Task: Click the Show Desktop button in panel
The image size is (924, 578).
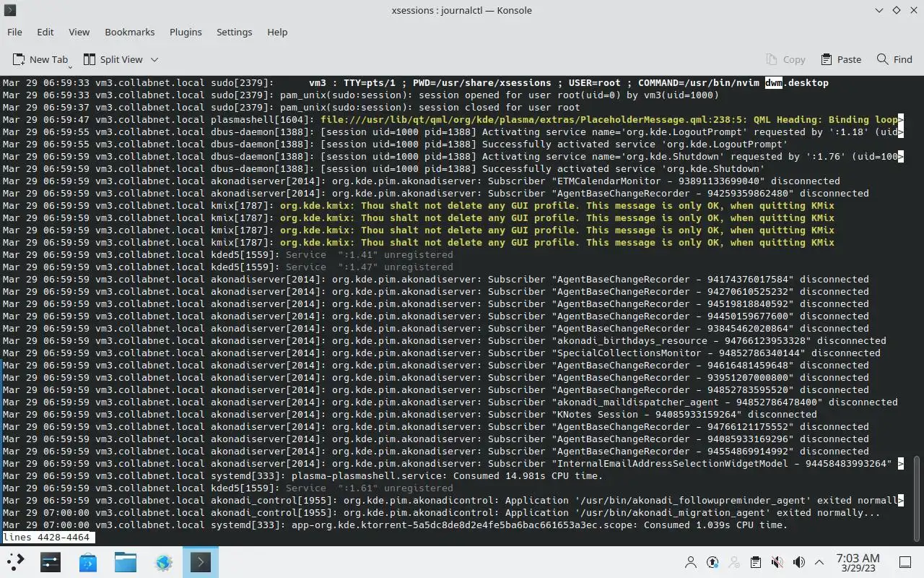Action: [x=905, y=562]
